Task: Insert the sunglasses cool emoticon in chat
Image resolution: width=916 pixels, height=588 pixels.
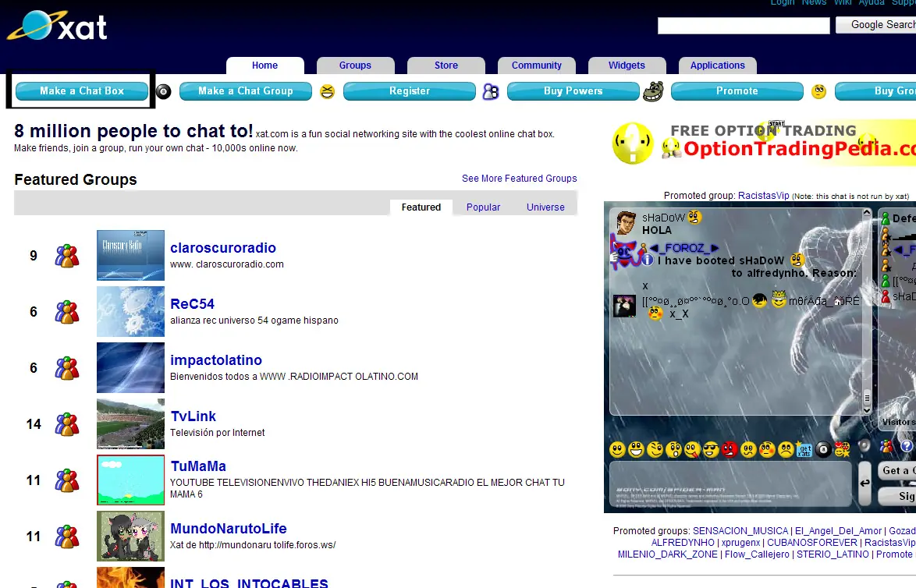Action: click(x=711, y=449)
